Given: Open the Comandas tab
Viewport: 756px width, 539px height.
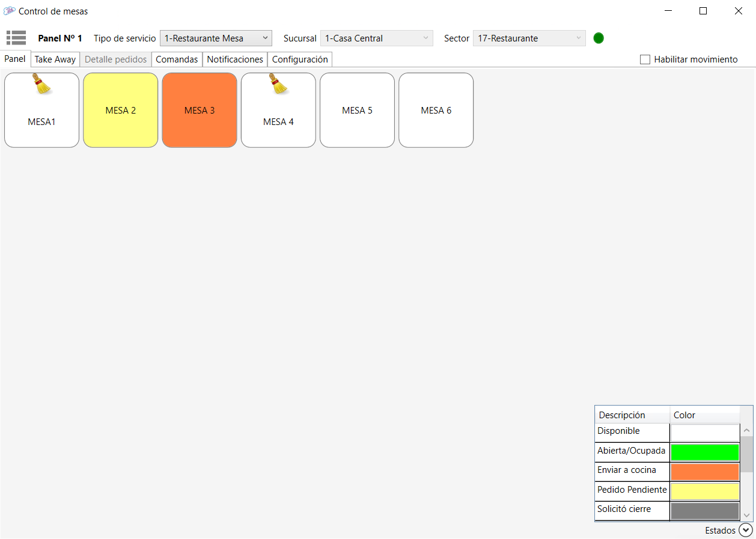Looking at the screenshot, I should (177, 59).
